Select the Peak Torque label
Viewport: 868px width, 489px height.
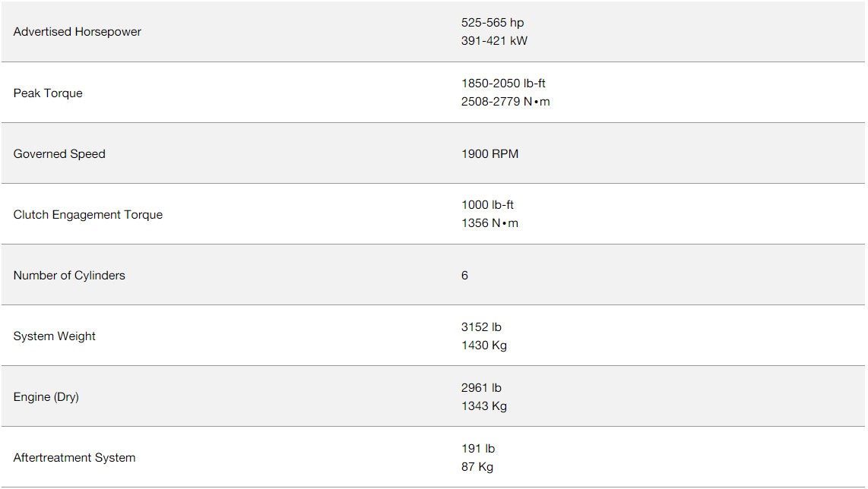48,93
